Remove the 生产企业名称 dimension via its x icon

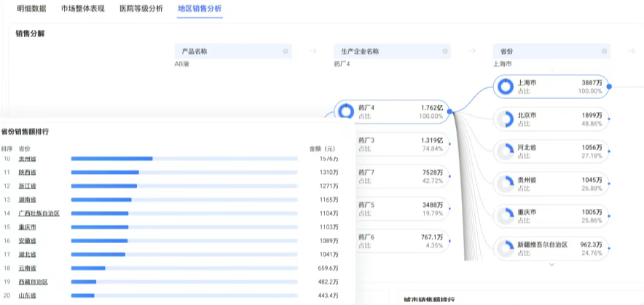point(445,52)
